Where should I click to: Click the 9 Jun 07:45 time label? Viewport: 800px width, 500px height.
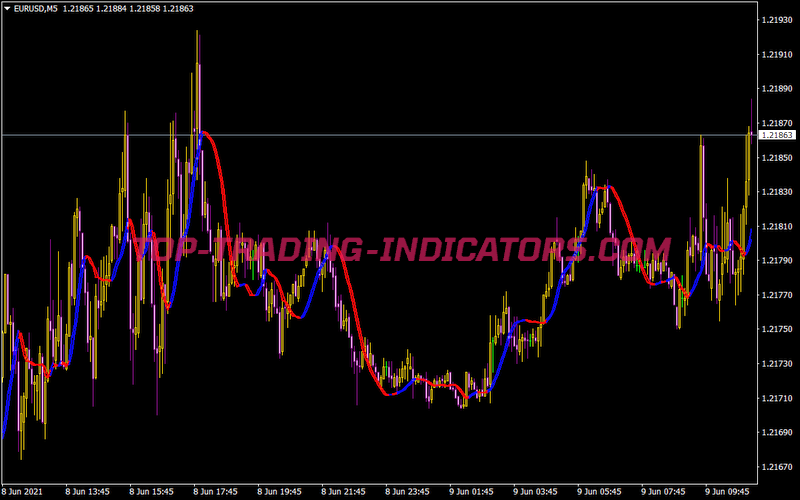[x=664, y=492]
